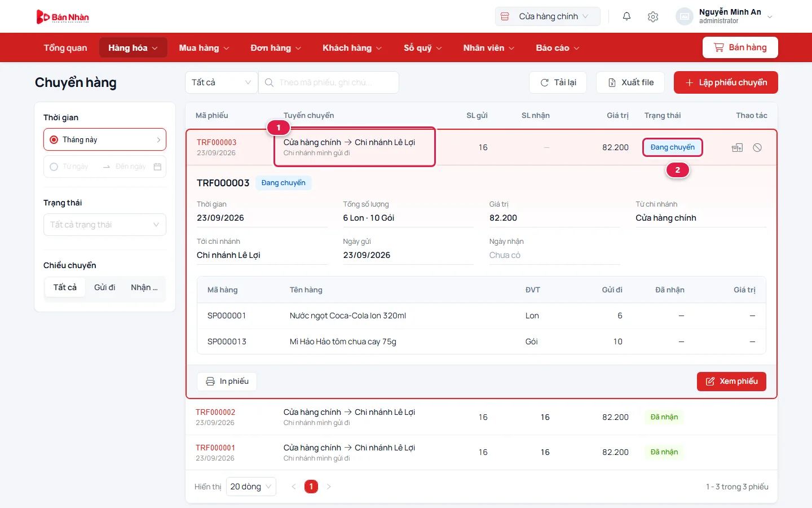Click the Xuất file button
This screenshot has width=812, height=508.
point(630,82)
